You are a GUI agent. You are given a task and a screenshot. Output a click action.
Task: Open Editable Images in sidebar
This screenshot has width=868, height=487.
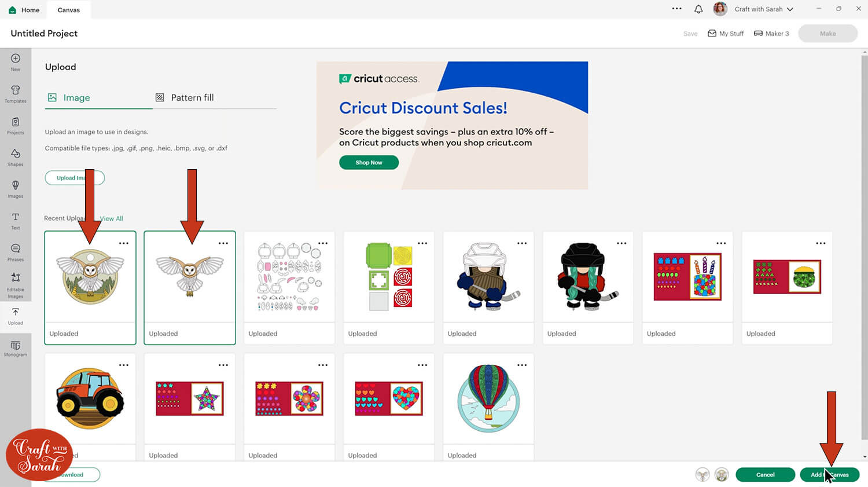(x=16, y=284)
